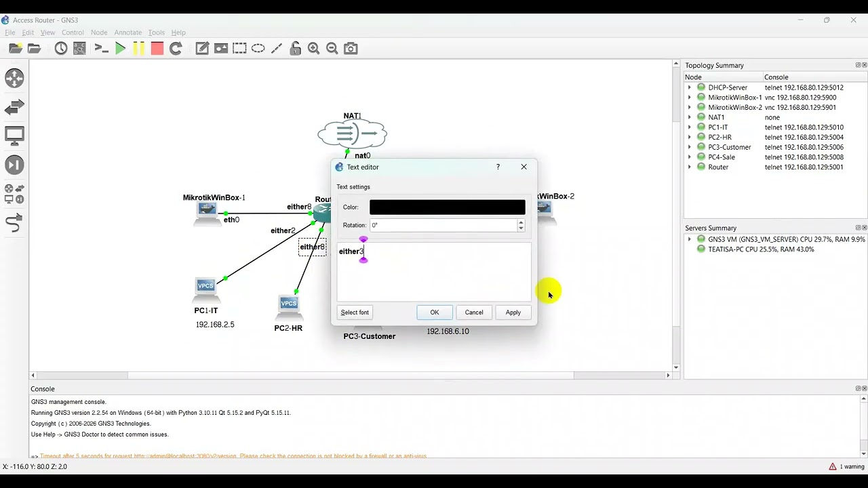Click the 192.168.2.5 label on canvas

215,325
